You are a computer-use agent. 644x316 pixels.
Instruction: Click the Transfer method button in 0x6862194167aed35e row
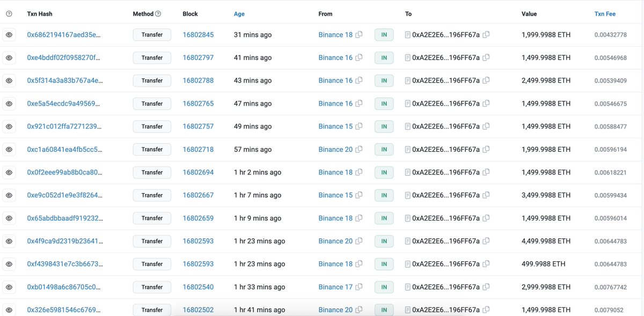click(x=152, y=35)
